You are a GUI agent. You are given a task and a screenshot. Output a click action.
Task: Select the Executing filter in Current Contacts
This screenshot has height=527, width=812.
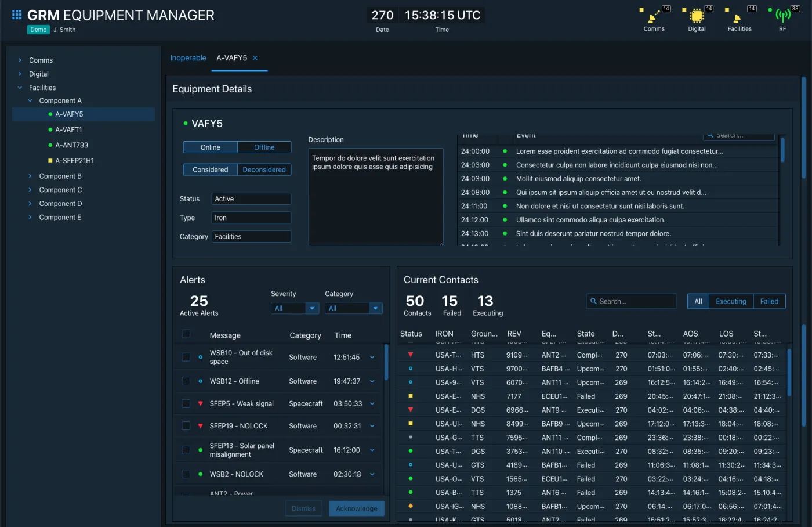pos(731,301)
